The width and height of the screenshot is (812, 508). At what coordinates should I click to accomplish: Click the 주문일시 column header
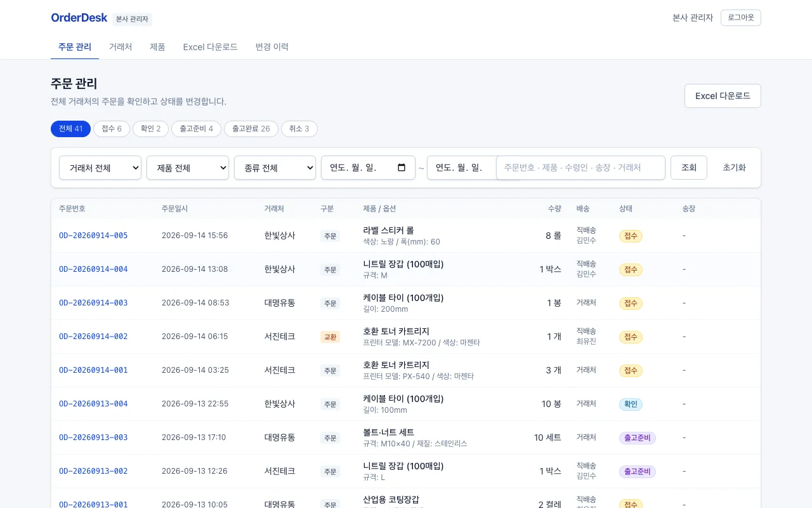click(x=174, y=208)
